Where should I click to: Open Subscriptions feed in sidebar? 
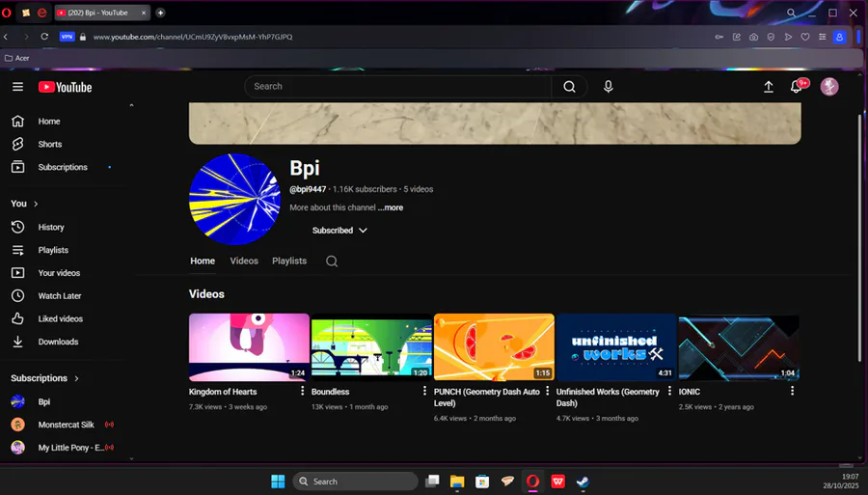(x=64, y=167)
